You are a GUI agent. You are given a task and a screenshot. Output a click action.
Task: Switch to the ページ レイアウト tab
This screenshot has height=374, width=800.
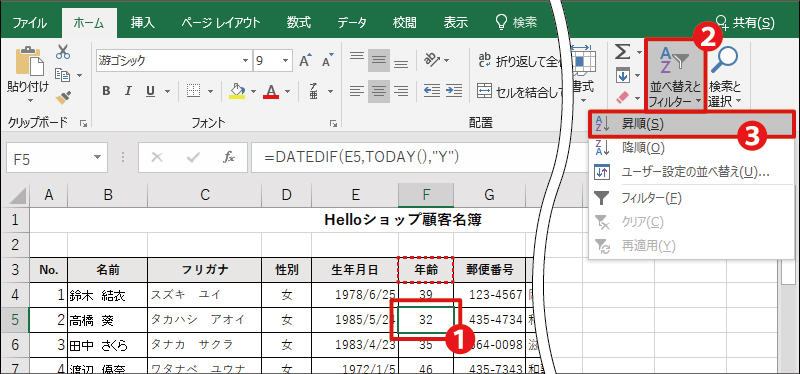221,23
